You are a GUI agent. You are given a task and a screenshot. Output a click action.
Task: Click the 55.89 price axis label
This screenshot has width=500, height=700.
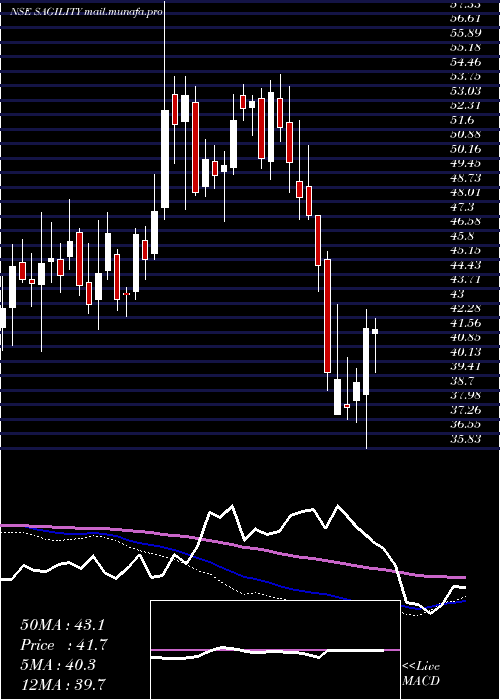click(466, 33)
